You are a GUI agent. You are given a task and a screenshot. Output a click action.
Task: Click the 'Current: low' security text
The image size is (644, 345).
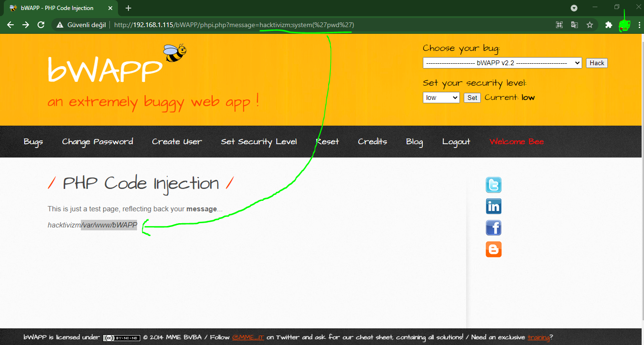pyautogui.click(x=510, y=98)
